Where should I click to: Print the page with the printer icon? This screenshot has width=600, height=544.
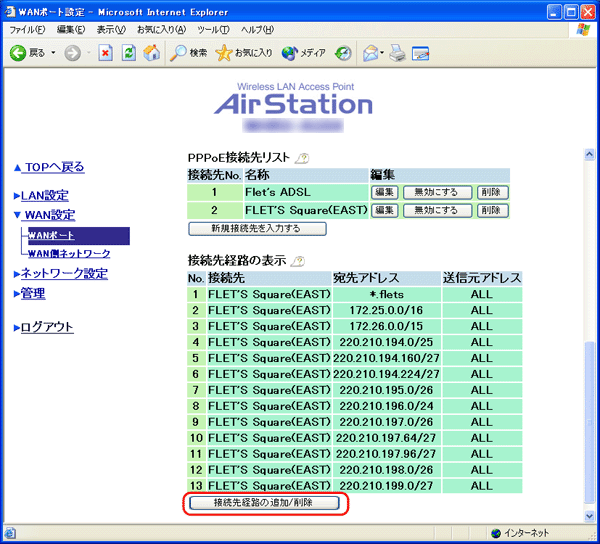coord(398,53)
